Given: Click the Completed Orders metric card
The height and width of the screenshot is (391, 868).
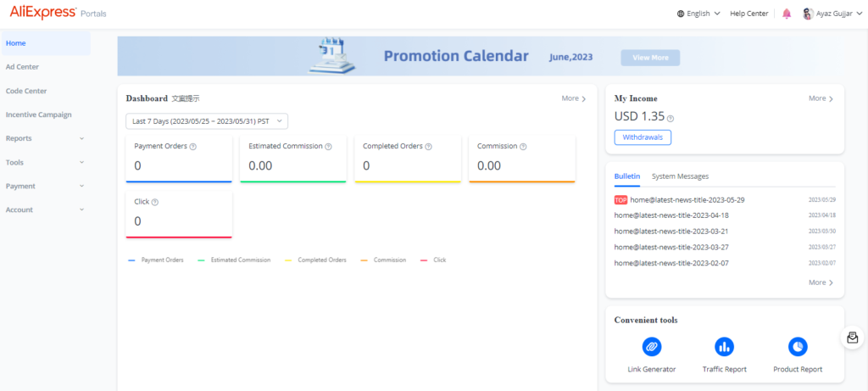Looking at the screenshot, I should tap(408, 159).
